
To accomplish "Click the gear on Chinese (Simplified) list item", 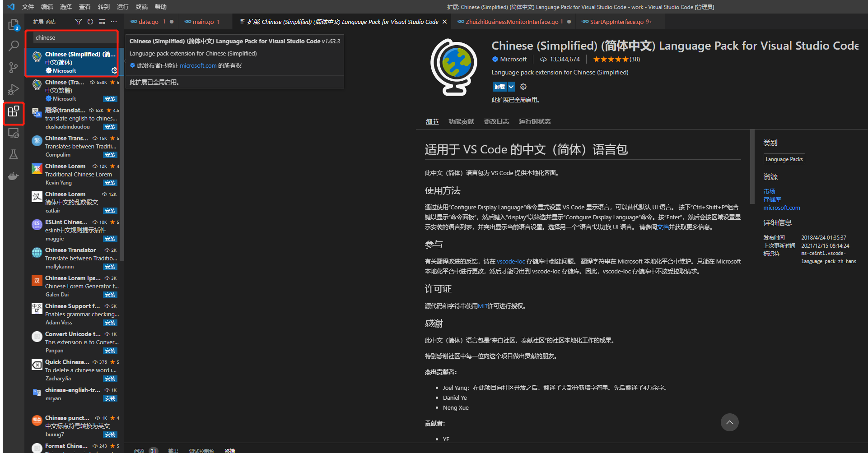I will coord(114,70).
